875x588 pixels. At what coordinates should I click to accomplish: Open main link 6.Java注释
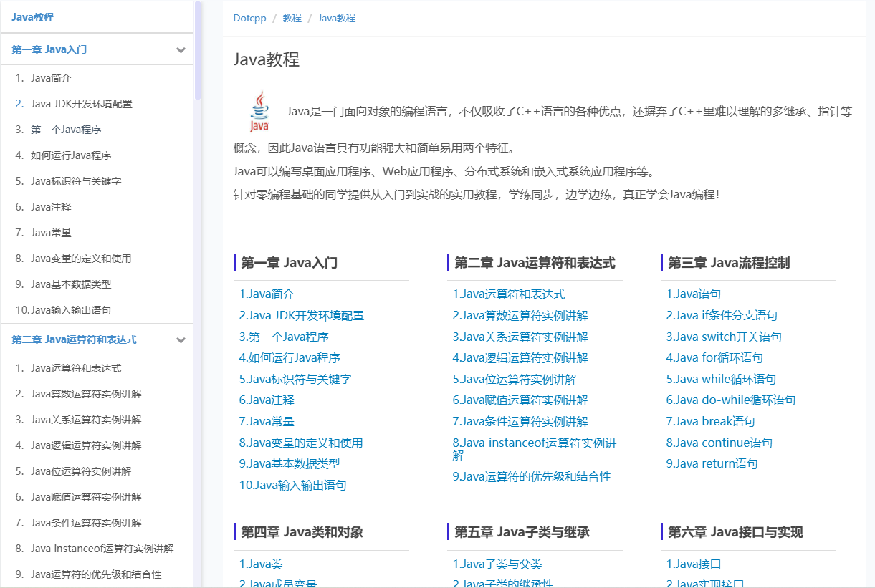pyautogui.click(x=267, y=400)
